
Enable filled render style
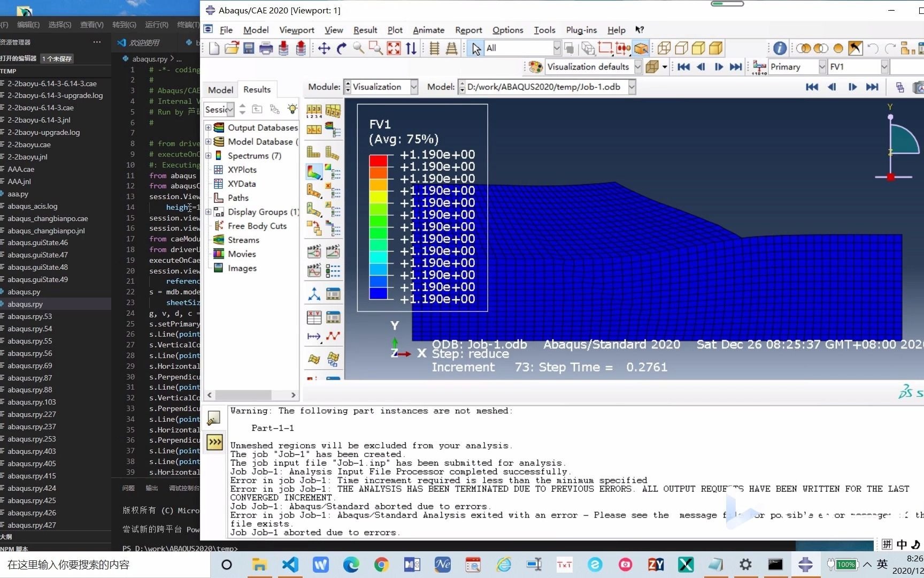click(698, 49)
